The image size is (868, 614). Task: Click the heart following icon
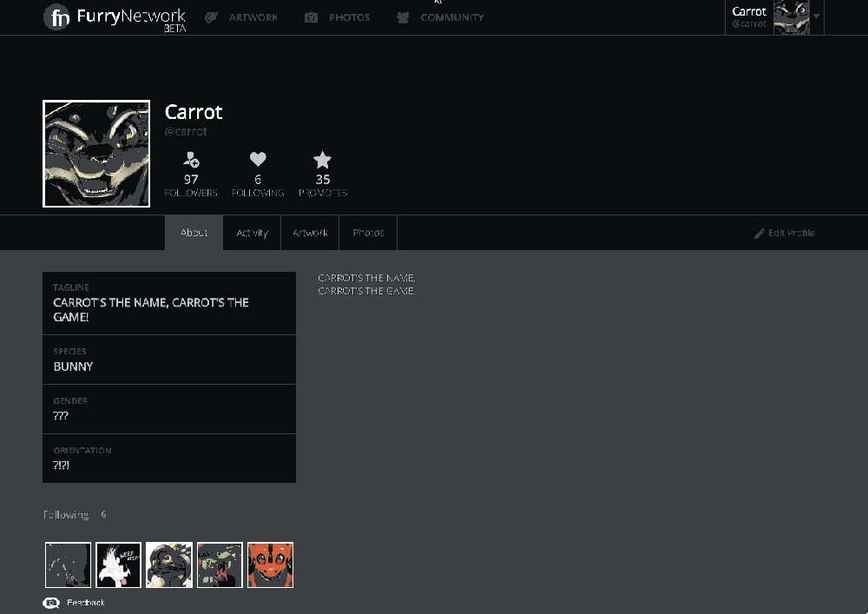click(x=258, y=160)
